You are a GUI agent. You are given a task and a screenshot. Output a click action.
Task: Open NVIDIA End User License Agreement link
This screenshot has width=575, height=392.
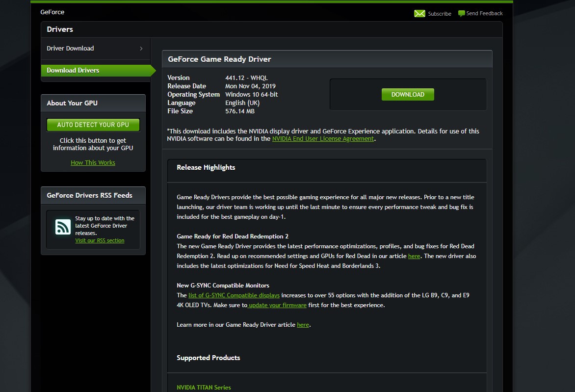point(323,139)
